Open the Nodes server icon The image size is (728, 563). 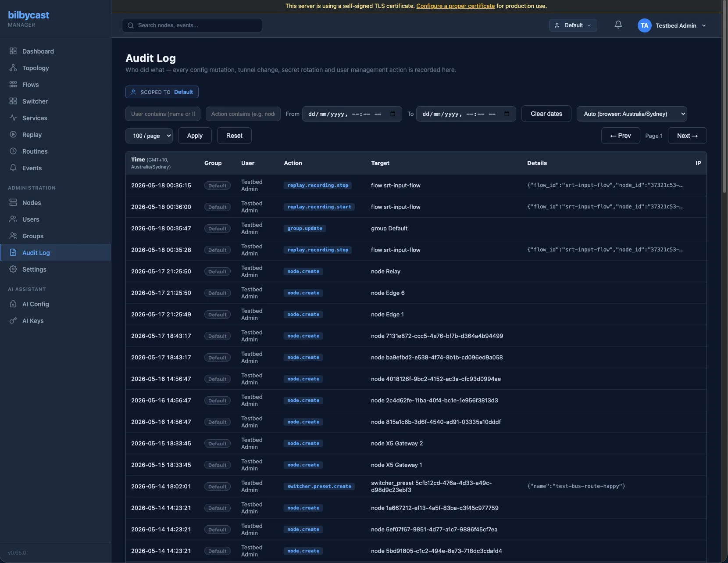[x=13, y=203]
